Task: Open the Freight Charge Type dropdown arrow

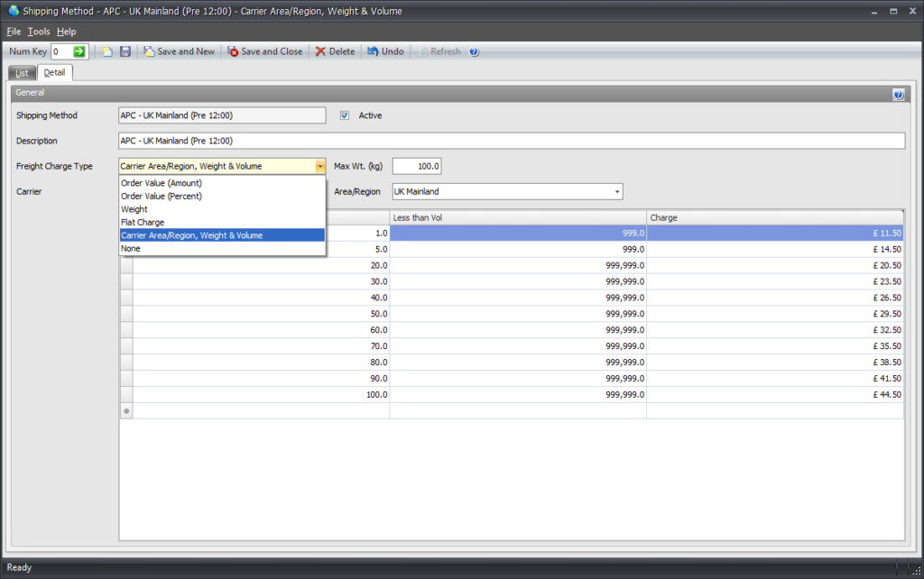Action: [320, 166]
